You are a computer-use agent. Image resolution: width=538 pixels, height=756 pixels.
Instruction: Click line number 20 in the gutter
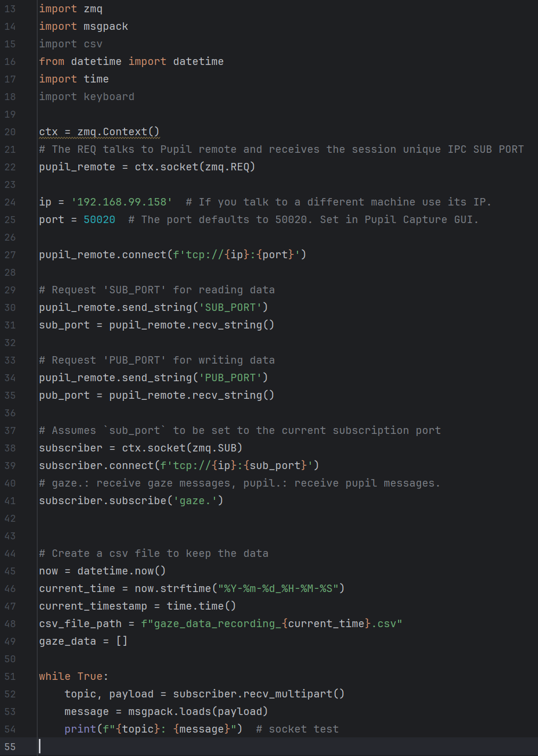(x=10, y=132)
